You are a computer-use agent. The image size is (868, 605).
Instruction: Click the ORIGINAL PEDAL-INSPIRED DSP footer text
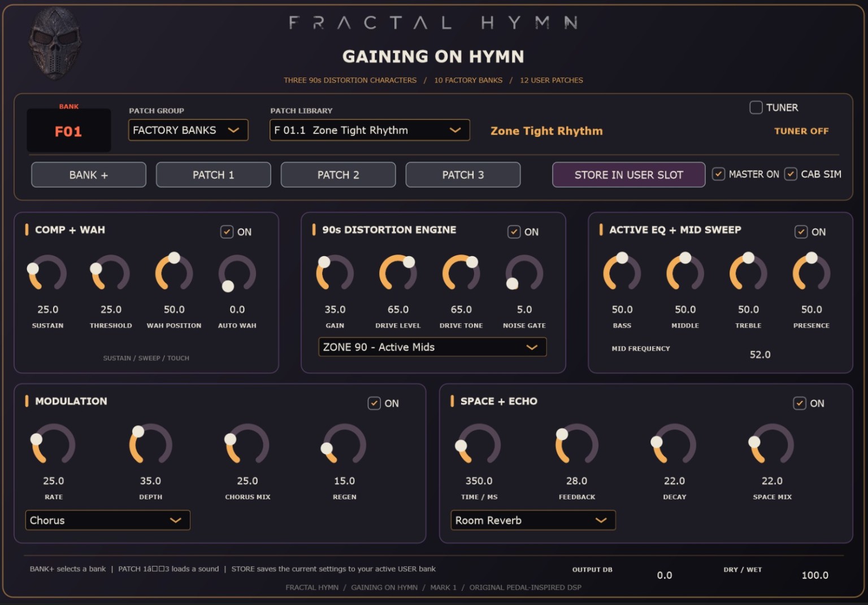[x=525, y=587]
